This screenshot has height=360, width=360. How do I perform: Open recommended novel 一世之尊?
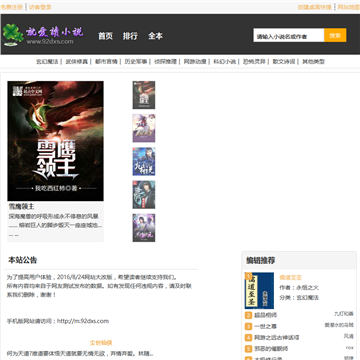pyautogui.click(x=265, y=326)
